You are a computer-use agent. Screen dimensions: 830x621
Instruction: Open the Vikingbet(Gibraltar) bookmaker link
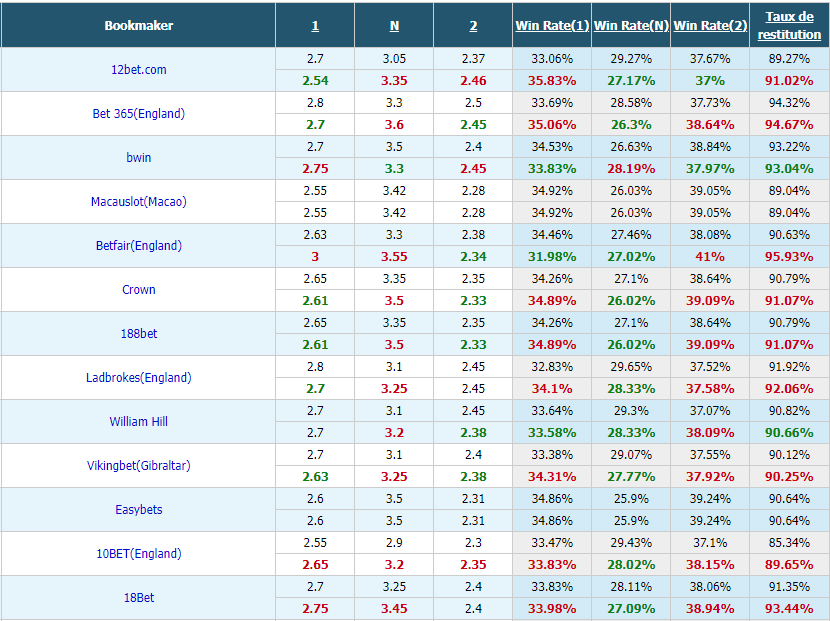click(139, 465)
